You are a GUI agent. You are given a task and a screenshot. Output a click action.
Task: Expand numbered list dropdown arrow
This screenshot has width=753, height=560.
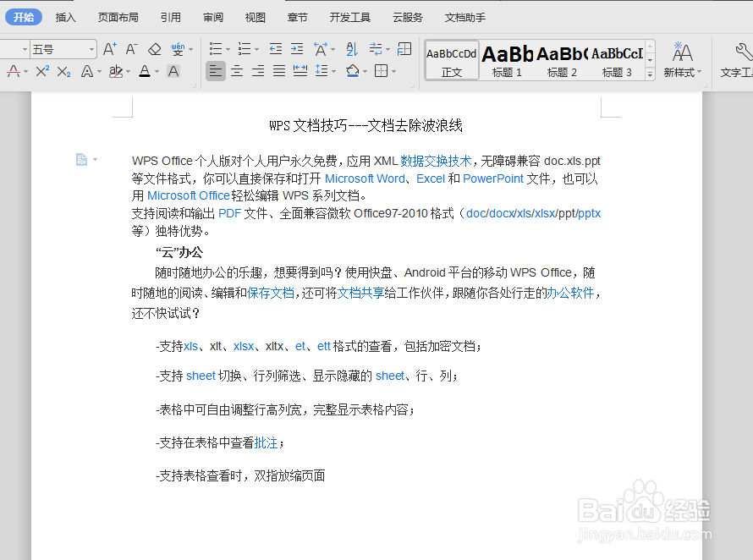tap(256, 49)
